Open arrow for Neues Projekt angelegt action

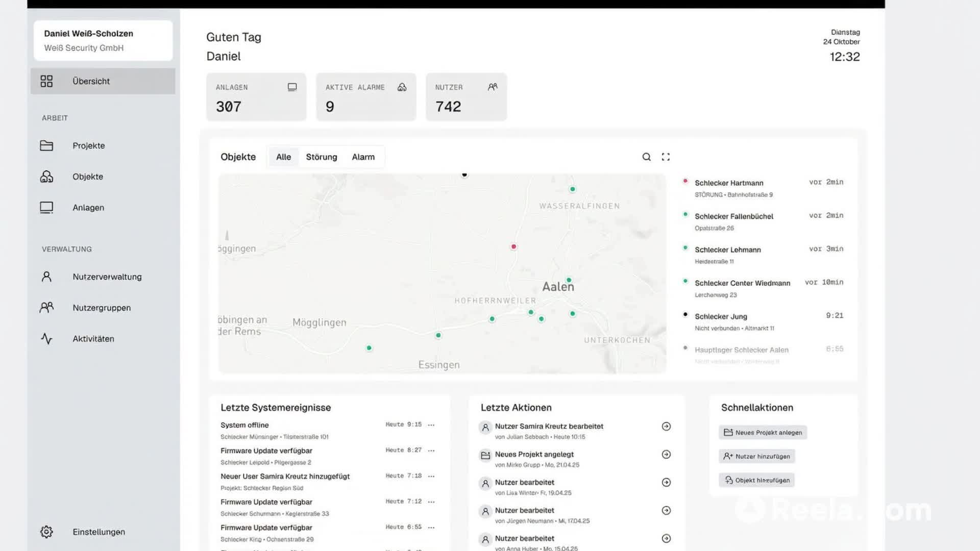666,455
